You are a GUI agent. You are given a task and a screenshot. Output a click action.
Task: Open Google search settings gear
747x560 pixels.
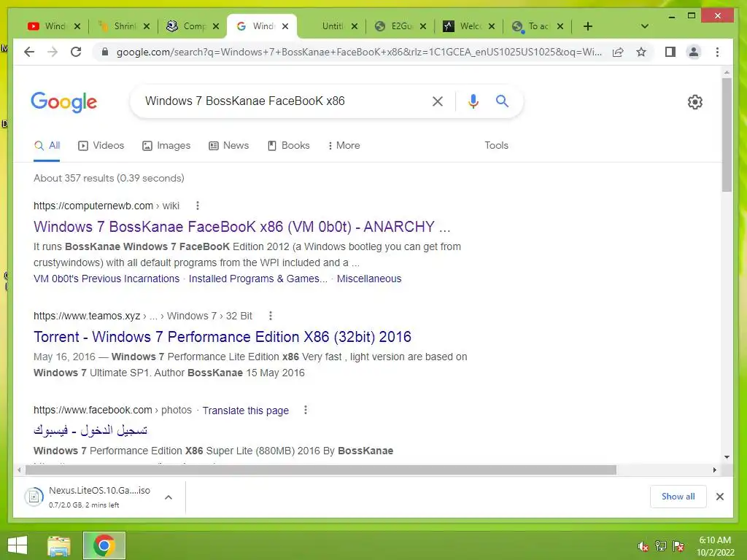(x=695, y=102)
